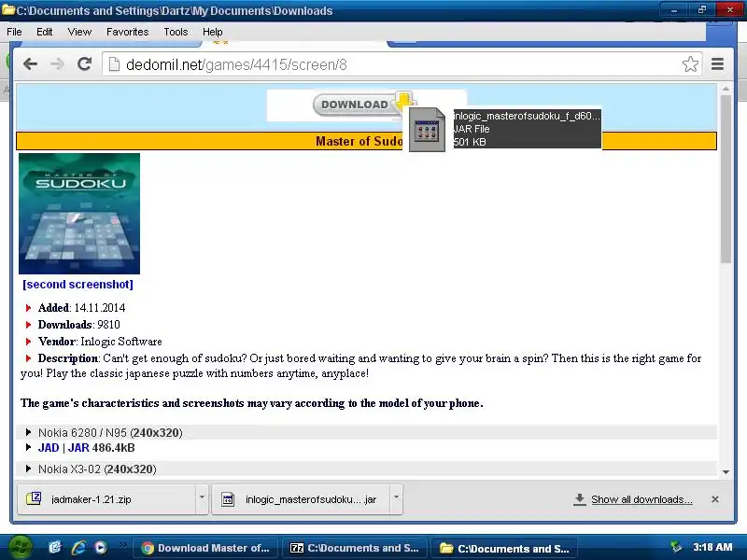Click the window folder icon in the title bar
Viewport: 747px width, 560px height.
click(8, 10)
